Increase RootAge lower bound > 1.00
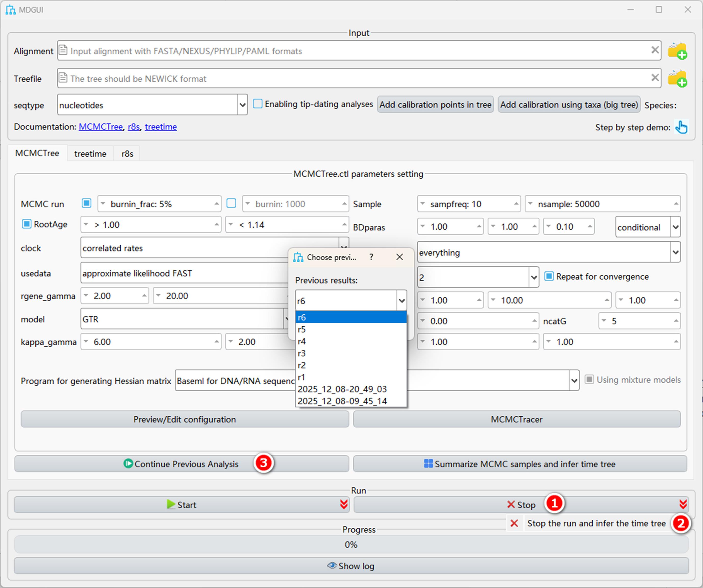The image size is (703, 588). click(217, 224)
